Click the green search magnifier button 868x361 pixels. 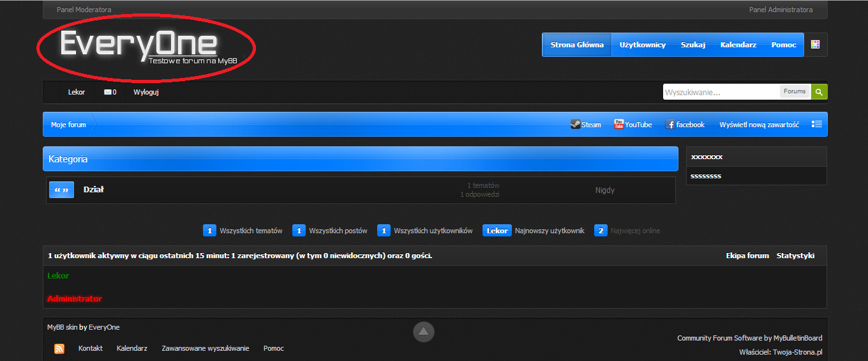(x=819, y=92)
